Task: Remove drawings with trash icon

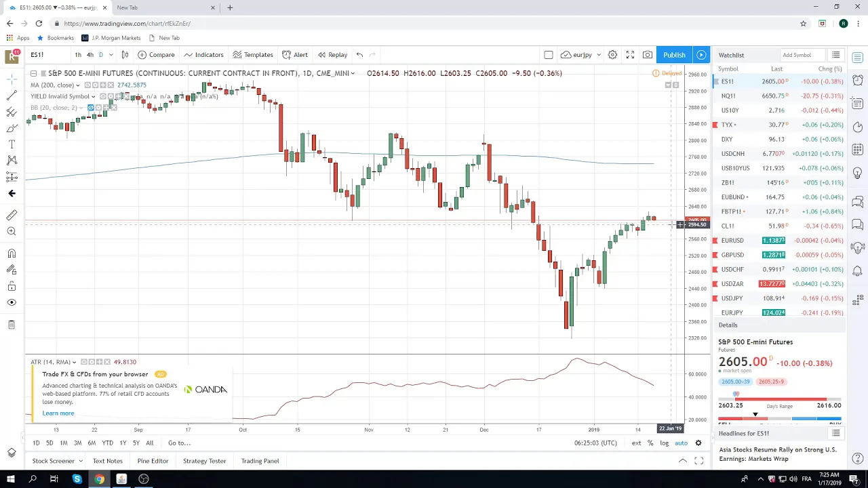Action: [12, 325]
